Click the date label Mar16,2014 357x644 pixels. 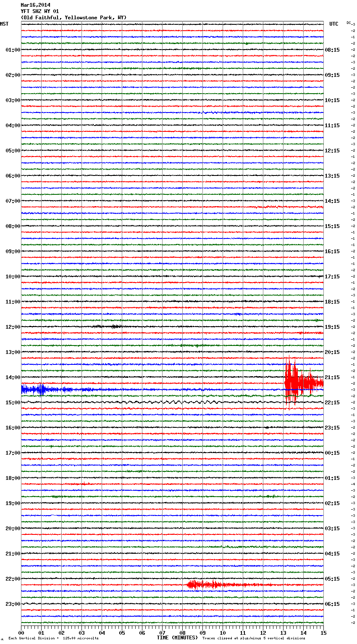click(35, 5)
